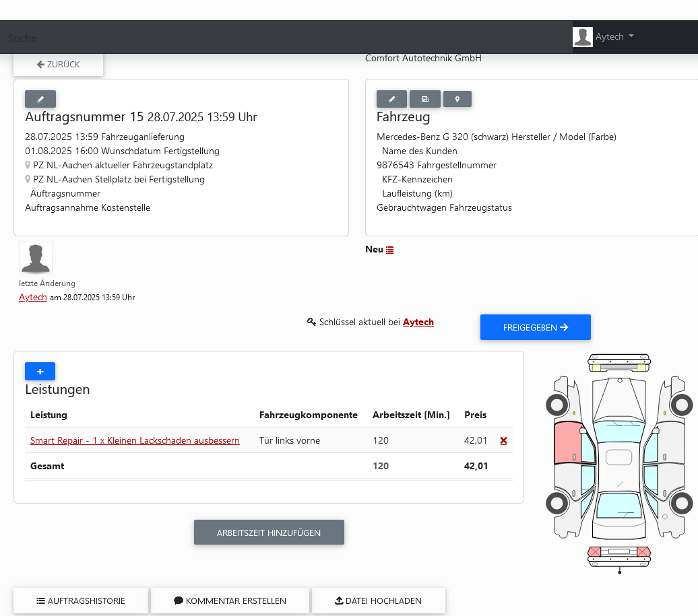Image resolution: width=698 pixels, height=616 pixels.
Task: Open the red list icon next to Neu
Action: pyautogui.click(x=390, y=248)
